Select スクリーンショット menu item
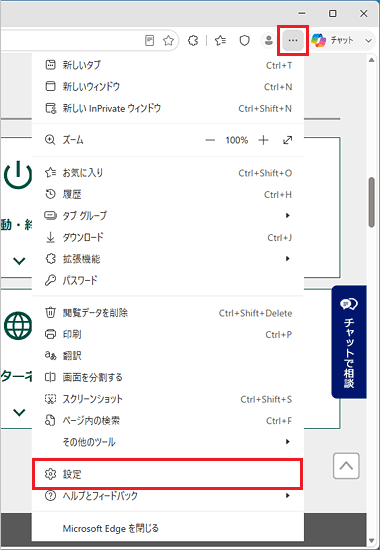Viewport: 380px width, 550px height. coord(168,399)
